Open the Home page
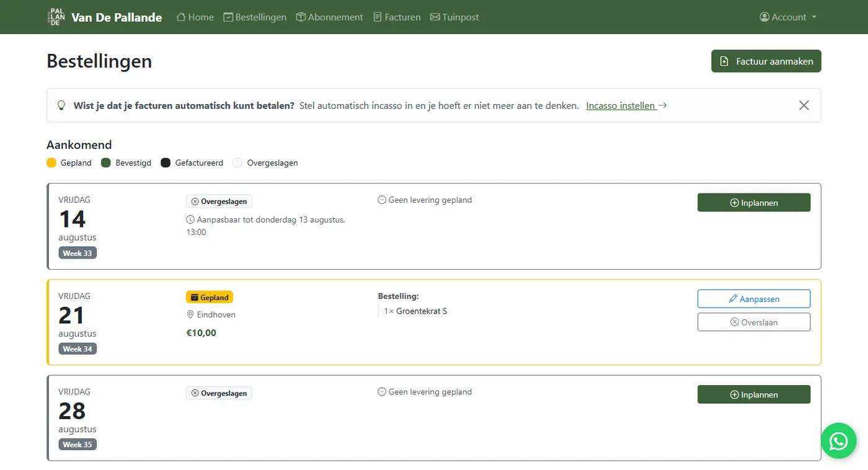Image resolution: width=868 pixels, height=470 pixels. (x=195, y=17)
